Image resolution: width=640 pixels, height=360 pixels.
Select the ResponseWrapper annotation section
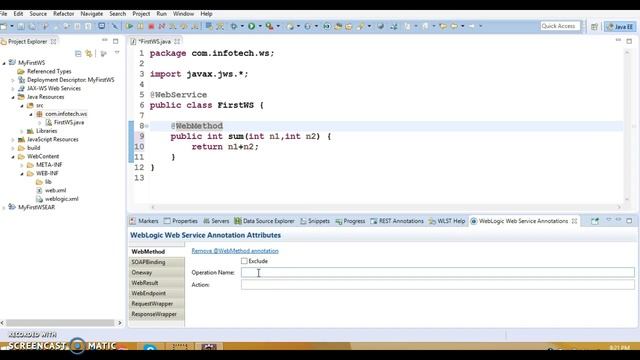(156, 314)
